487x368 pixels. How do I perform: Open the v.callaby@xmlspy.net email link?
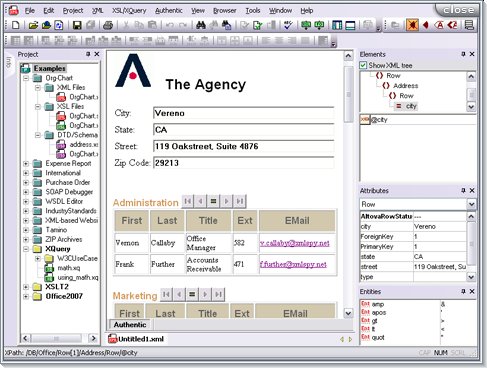[x=295, y=243]
